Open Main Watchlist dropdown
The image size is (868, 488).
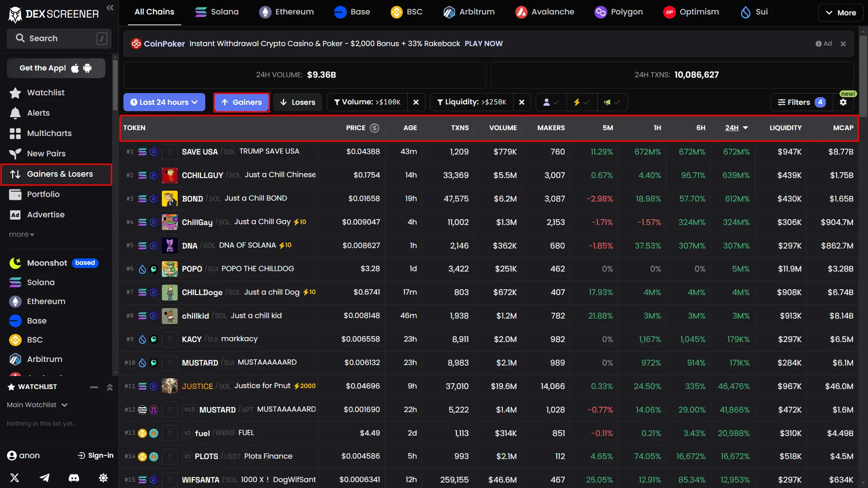tap(37, 405)
